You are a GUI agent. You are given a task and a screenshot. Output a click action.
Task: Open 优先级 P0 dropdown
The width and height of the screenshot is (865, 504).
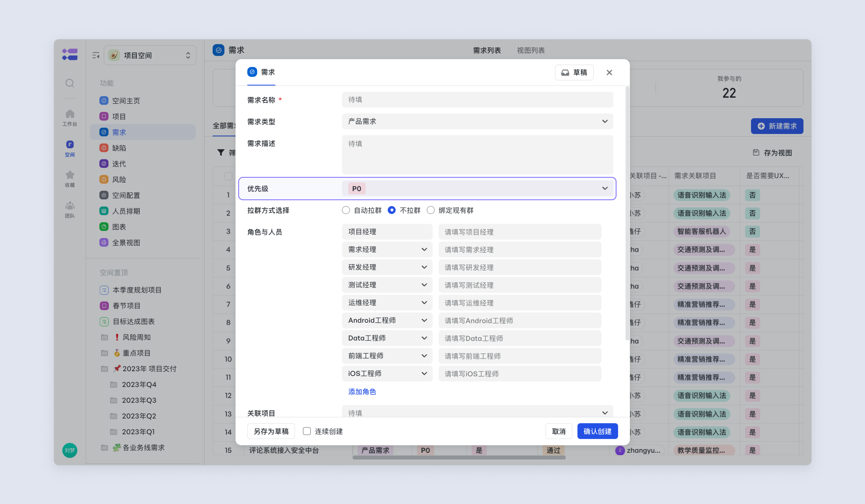[x=477, y=188]
